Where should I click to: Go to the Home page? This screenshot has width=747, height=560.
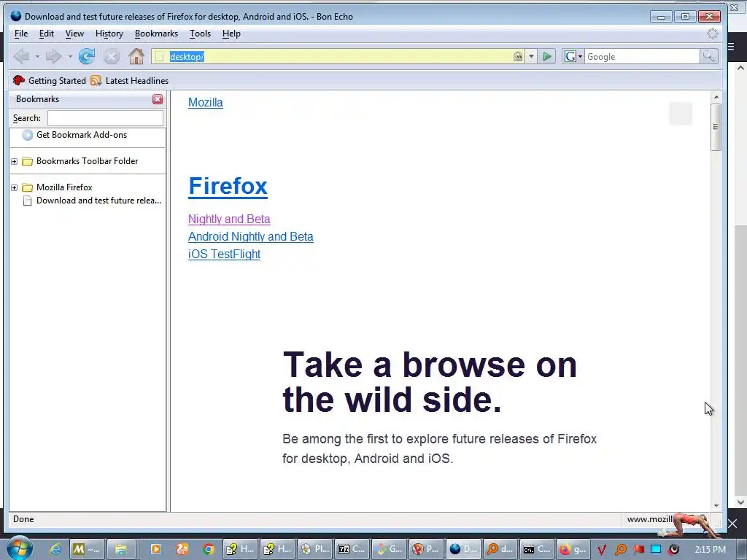point(136,57)
